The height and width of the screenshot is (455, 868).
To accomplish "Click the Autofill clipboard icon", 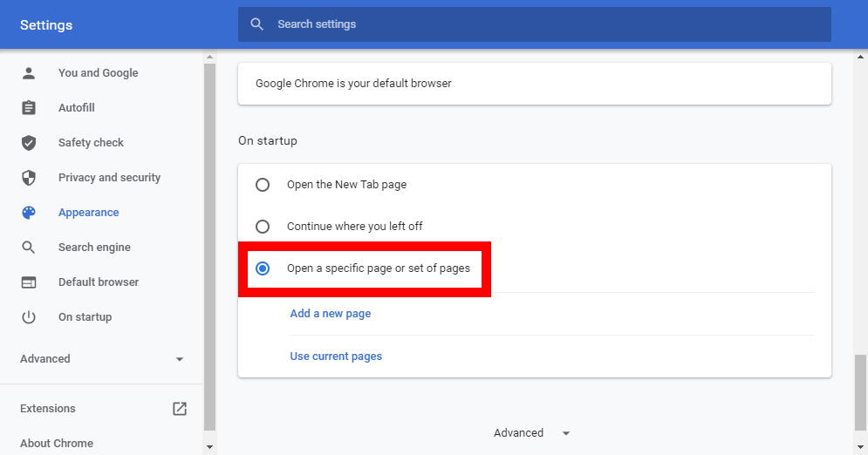I will (x=29, y=108).
